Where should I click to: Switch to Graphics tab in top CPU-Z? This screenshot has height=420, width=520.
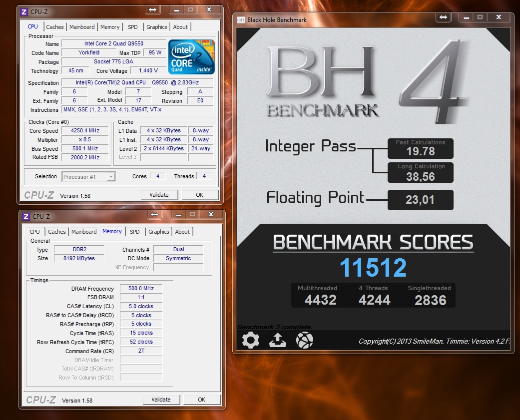(x=156, y=27)
